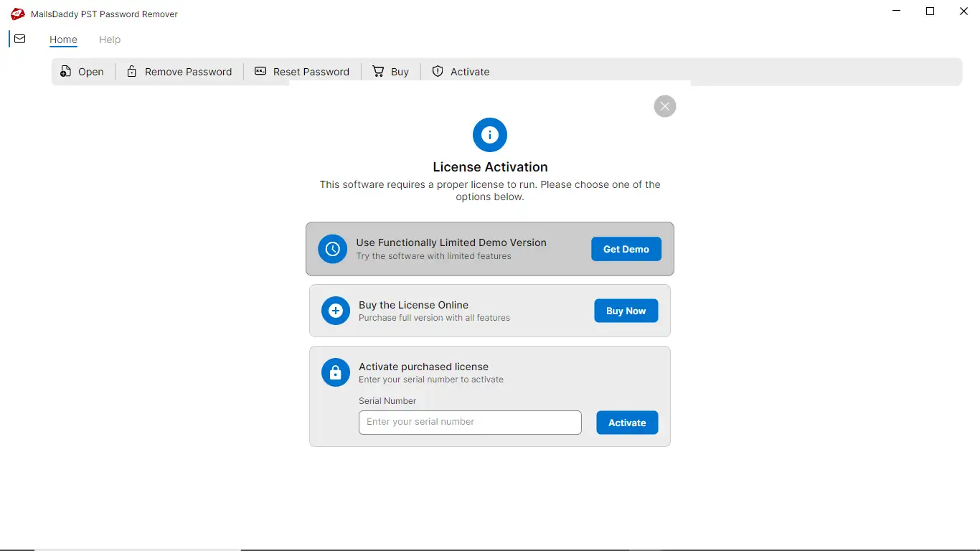
Task: Open a PST file with Open tool
Action: tap(82, 72)
